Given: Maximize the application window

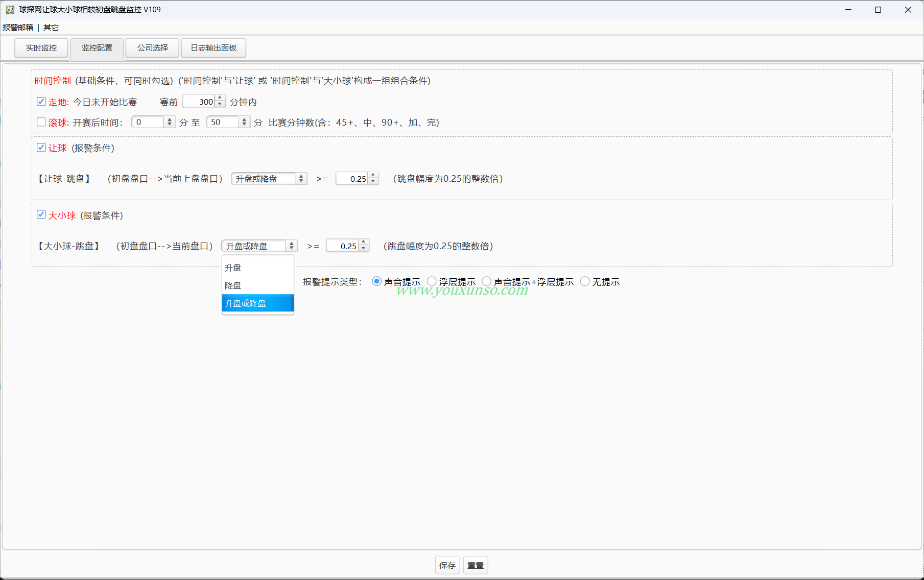Looking at the screenshot, I should click(x=878, y=10).
